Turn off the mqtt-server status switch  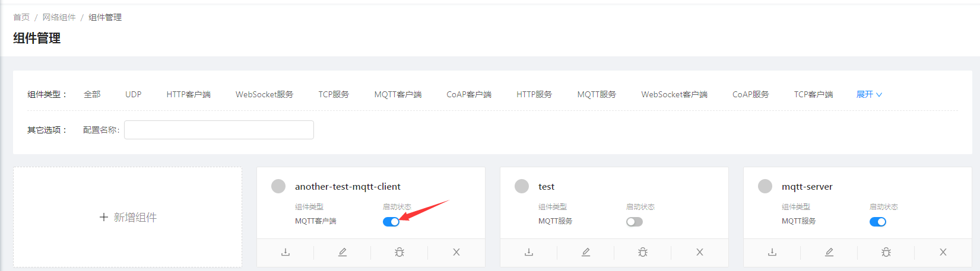pos(878,222)
